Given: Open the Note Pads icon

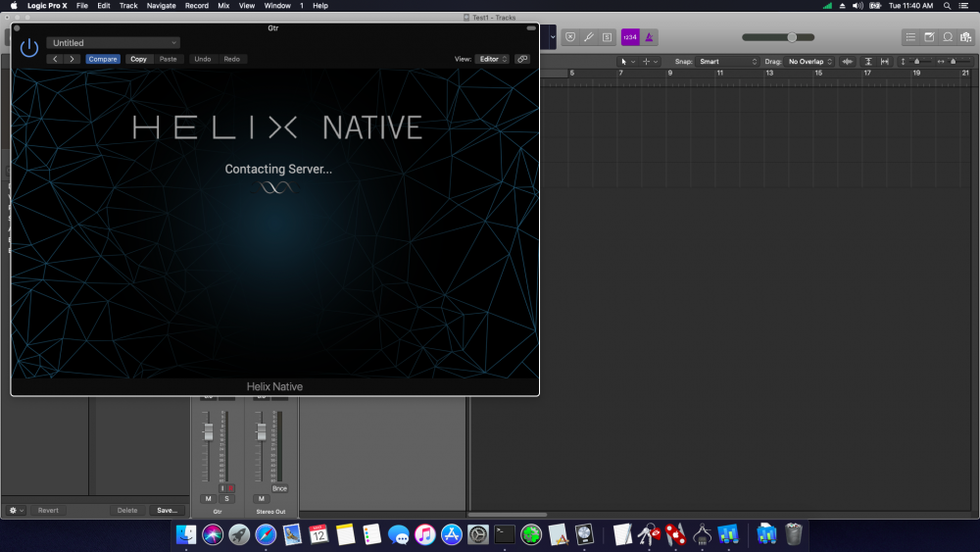Looking at the screenshot, I should pyautogui.click(x=929, y=37).
